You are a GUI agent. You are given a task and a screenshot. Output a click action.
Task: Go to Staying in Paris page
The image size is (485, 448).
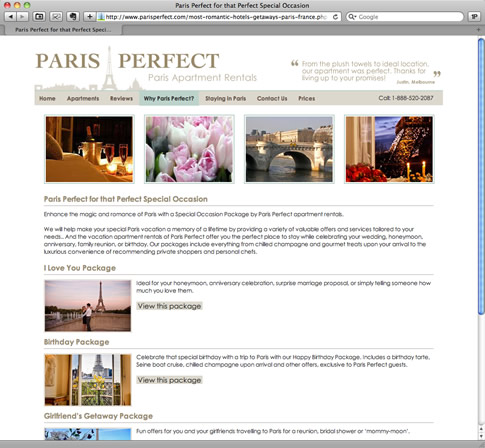coord(226,98)
